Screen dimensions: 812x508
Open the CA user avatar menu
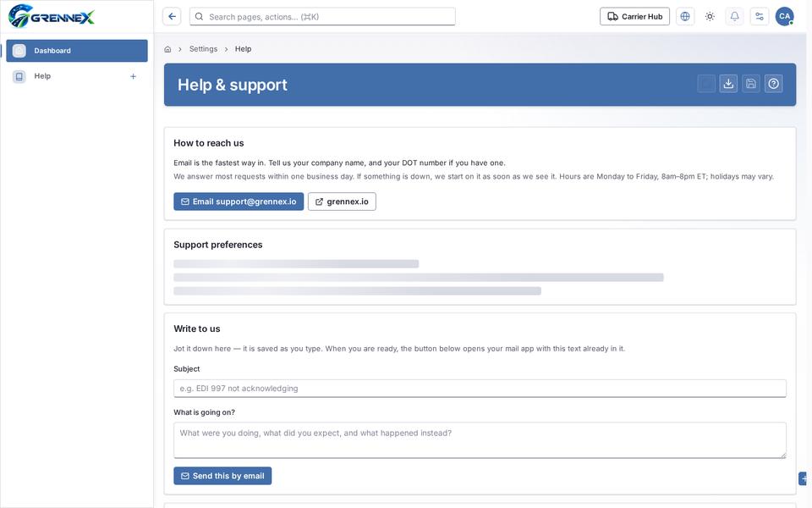(x=785, y=17)
